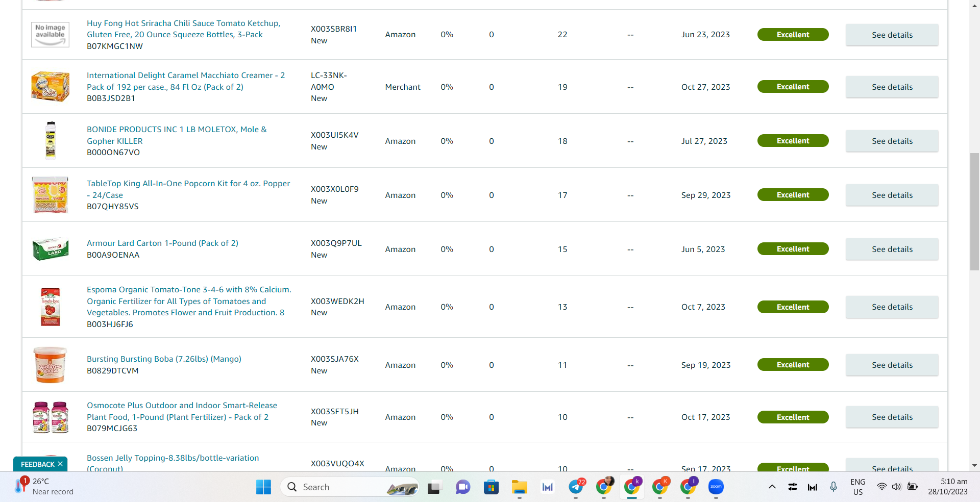Click SKU 'X003WEDK2H' cell
980x502 pixels.
[x=337, y=302]
